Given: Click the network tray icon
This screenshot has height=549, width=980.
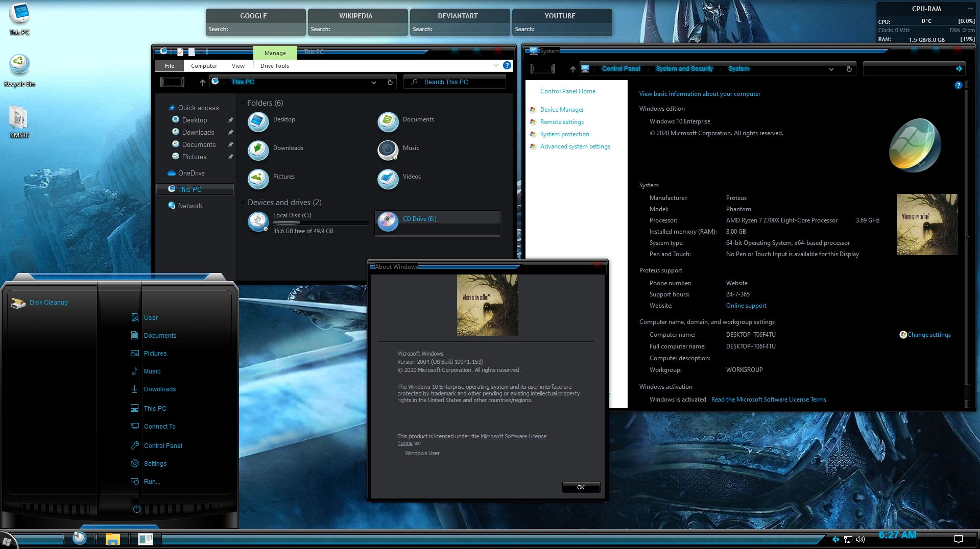Looking at the screenshot, I should point(848,539).
